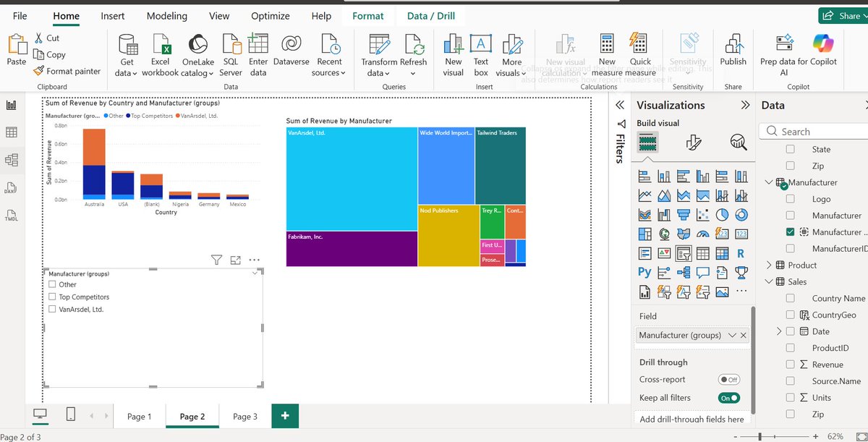Switch to mobile layout icon
The height and width of the screenshot is (442, 868).
click(x=71, y=415)
